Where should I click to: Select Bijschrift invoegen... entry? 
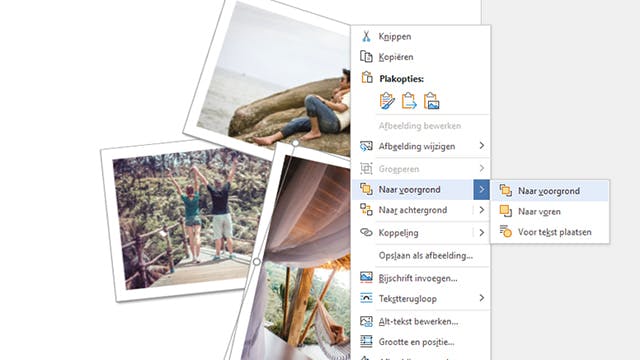point(420,278)
